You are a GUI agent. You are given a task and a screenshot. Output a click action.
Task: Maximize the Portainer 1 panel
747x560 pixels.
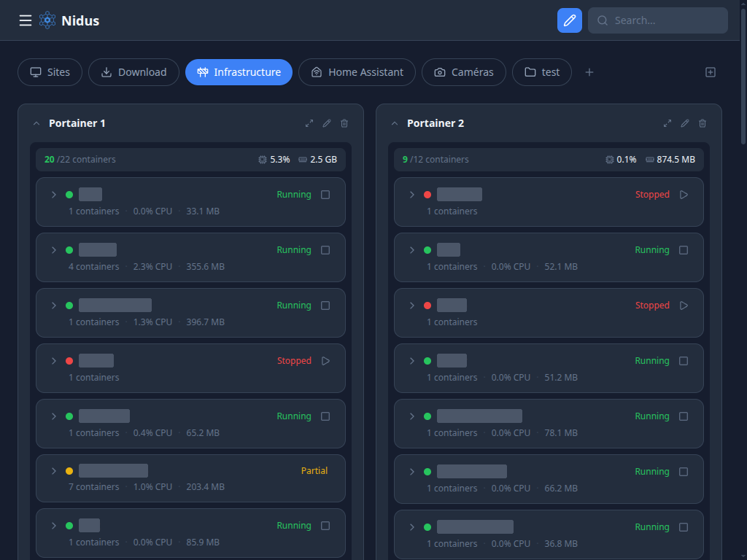309,123
